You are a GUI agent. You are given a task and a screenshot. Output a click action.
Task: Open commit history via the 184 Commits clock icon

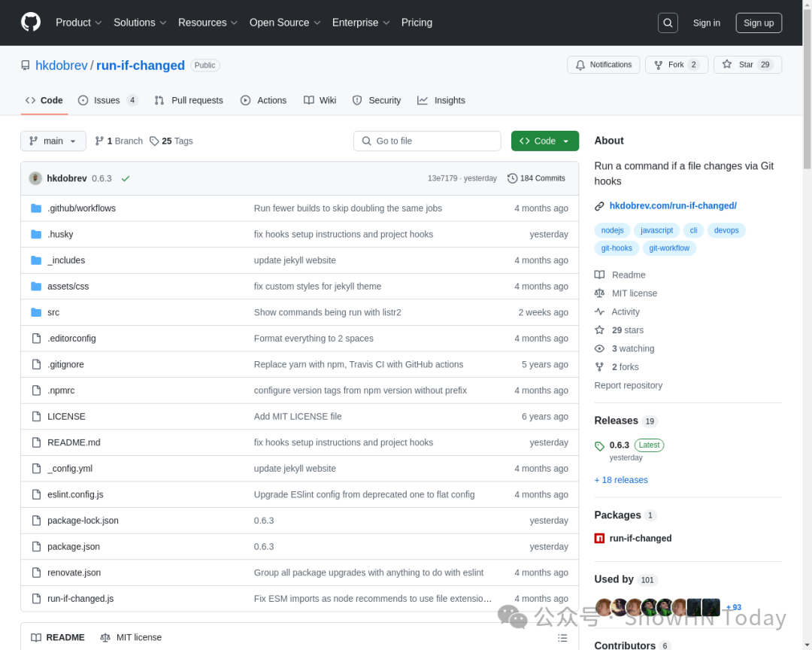[512, 178]
